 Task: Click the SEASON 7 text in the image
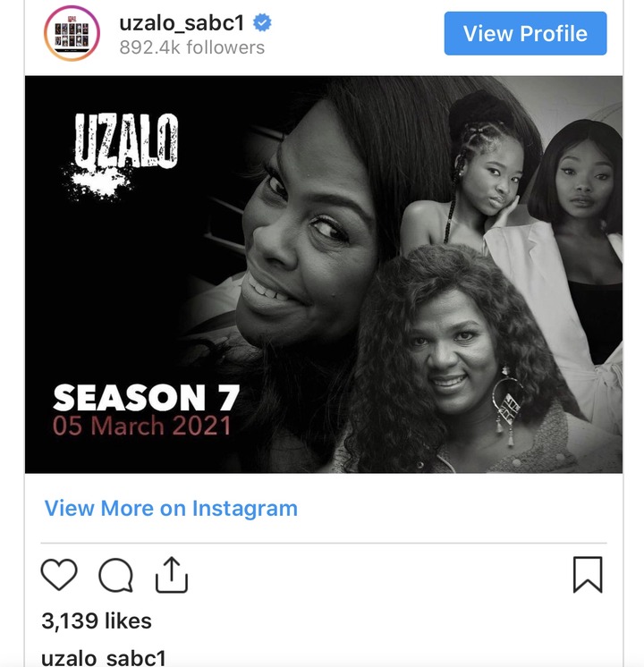tap(146, 397)
